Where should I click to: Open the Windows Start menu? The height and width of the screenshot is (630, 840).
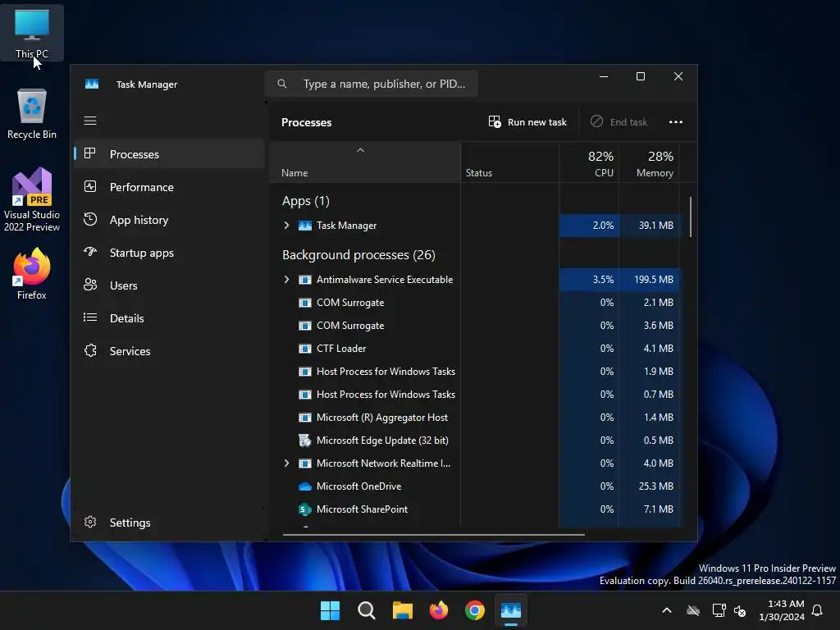[x=330, y=610]
